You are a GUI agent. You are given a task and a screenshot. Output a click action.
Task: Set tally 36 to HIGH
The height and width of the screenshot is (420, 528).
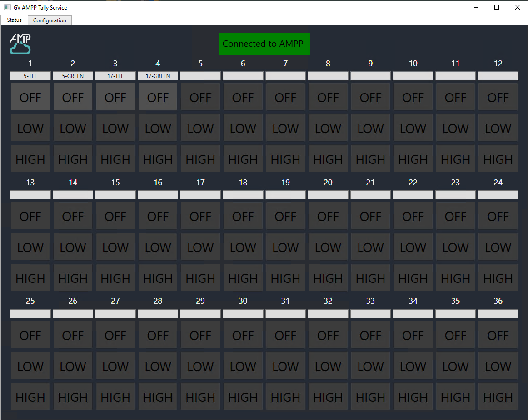[498, 396]
